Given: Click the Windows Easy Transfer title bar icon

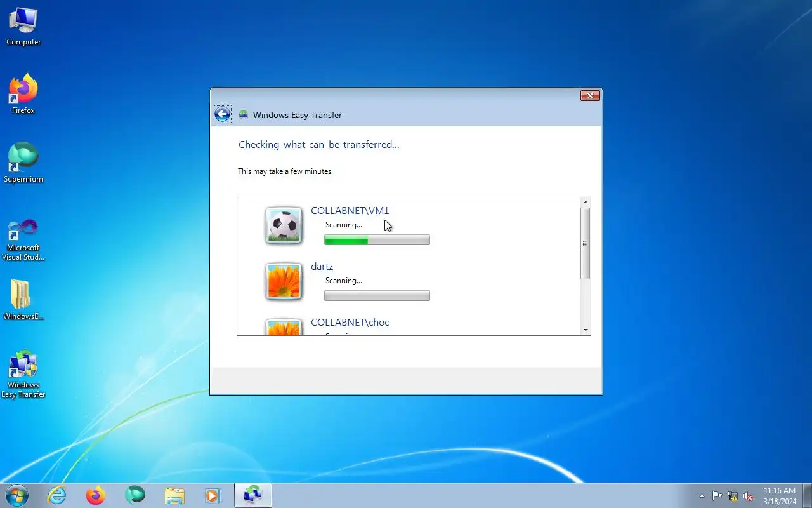Looking at the screenshot, I should tap(243, 115).
